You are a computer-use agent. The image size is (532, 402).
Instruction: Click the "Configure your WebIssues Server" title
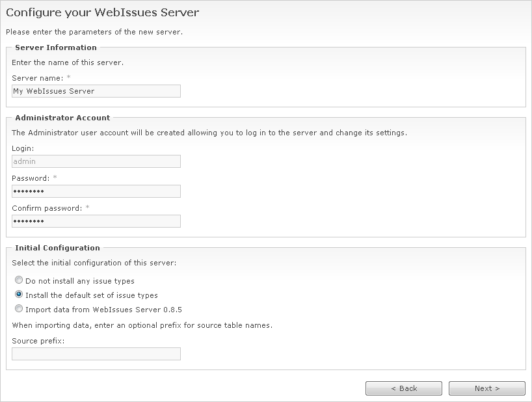102,12
